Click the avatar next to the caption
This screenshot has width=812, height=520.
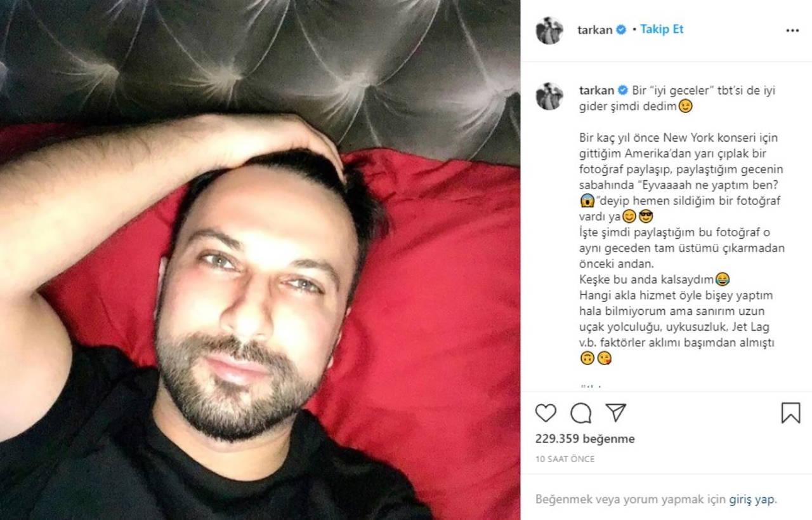click(x=549, y=96)
